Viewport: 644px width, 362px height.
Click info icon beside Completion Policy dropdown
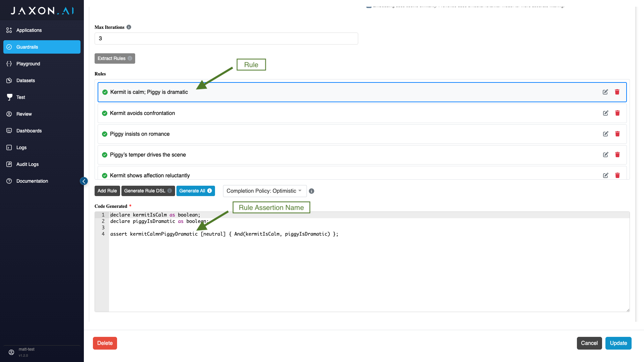click(311, 191)
